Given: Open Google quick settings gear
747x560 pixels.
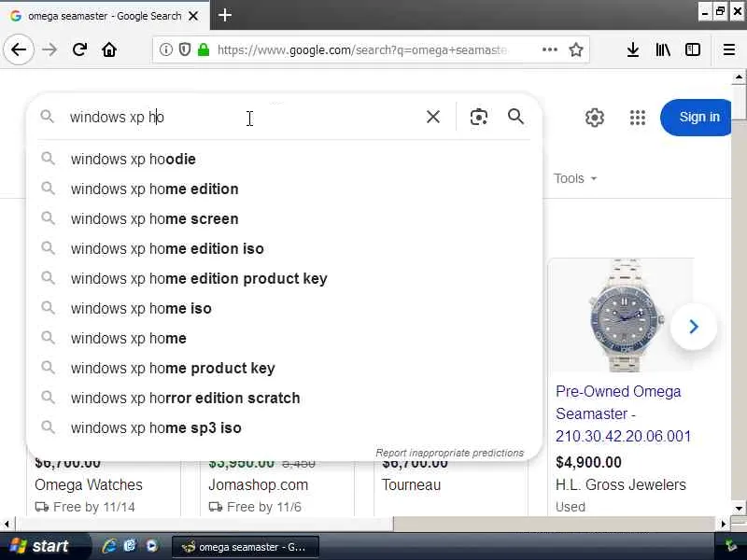Looking at the screenshot, I should (595, 118).
